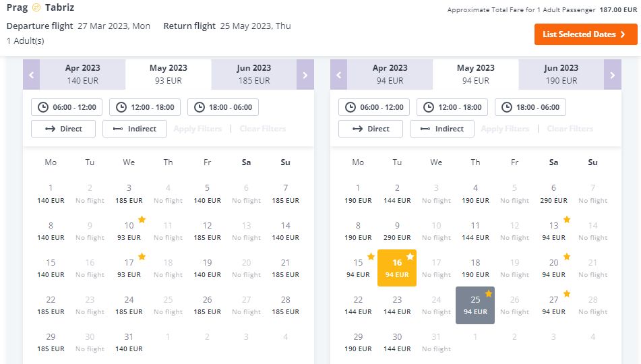This screenshot has height=364, width=641.
Task: Click the star on departure May 10
Action: [142, 220]
